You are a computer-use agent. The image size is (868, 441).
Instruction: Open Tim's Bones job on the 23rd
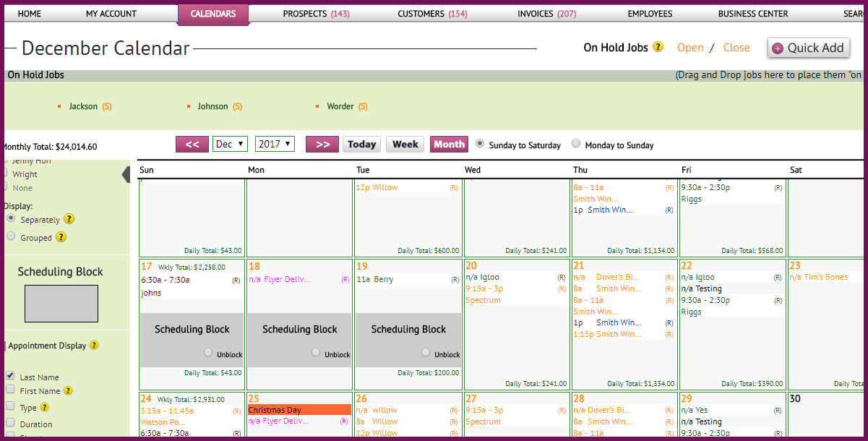(819, 278)
